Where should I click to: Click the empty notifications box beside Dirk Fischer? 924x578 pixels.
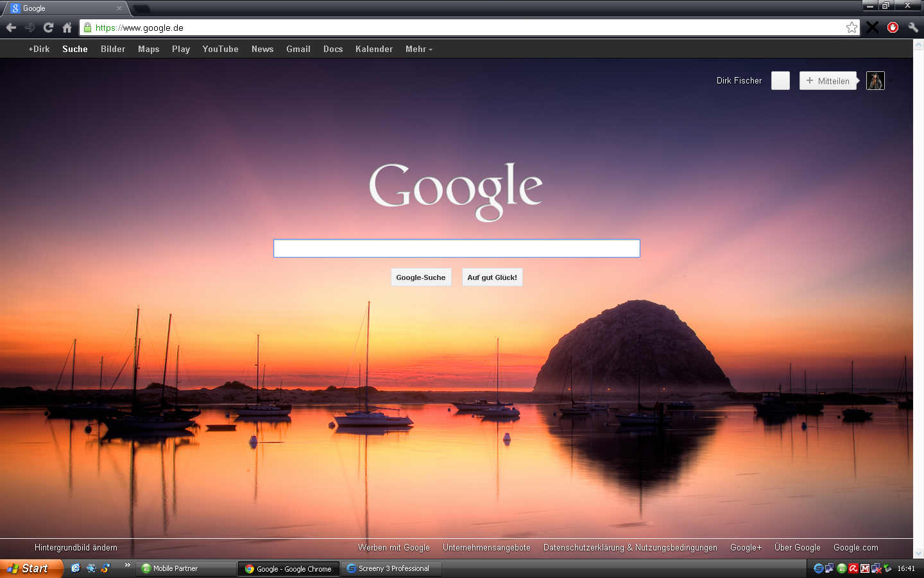tap(780, 80)
